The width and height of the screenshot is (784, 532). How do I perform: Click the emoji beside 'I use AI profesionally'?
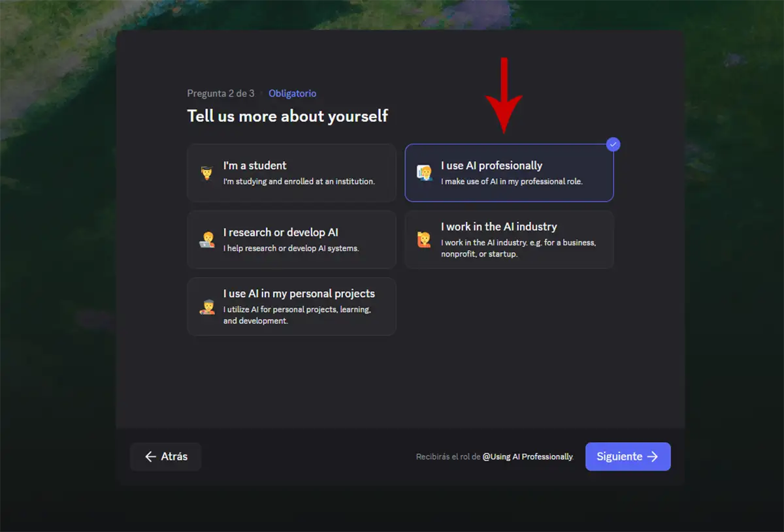[425, 174]
